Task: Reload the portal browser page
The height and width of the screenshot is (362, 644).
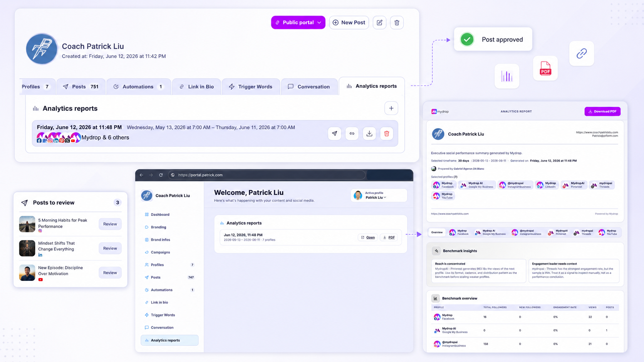Action: pos(161,175)
